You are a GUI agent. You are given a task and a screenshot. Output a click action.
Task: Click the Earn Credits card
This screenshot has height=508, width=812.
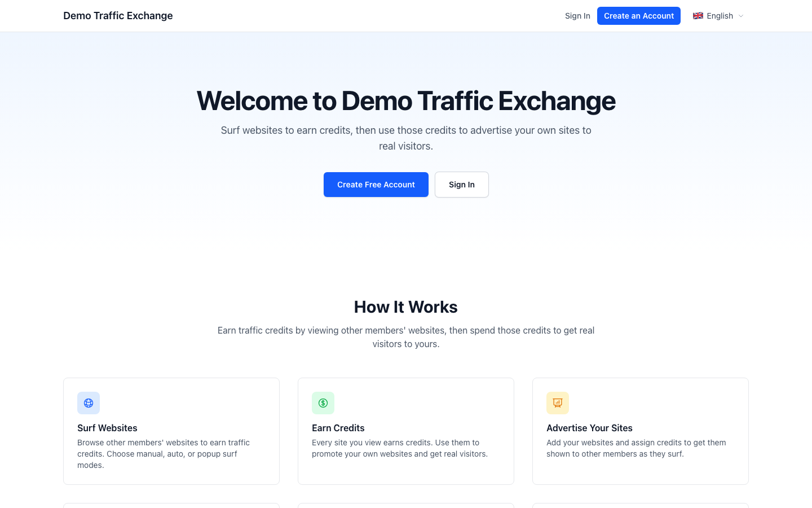point(406,431)
